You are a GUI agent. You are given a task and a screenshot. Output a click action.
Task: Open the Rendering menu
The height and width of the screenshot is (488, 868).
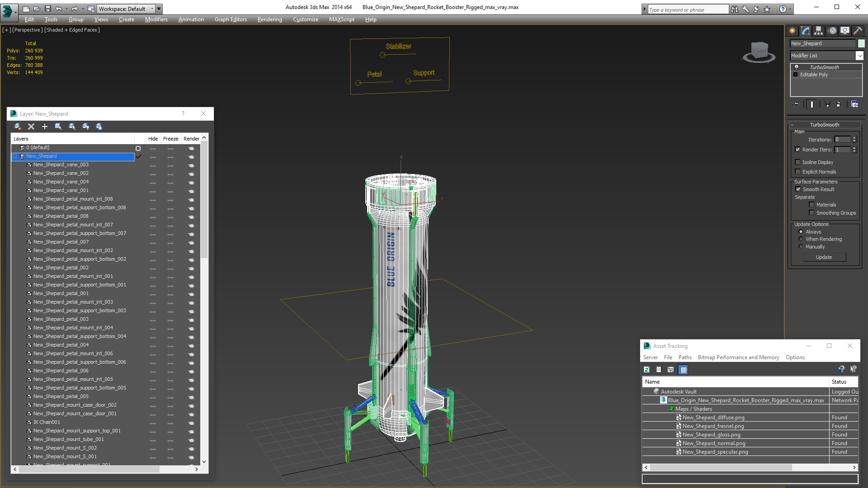(269, 19)
